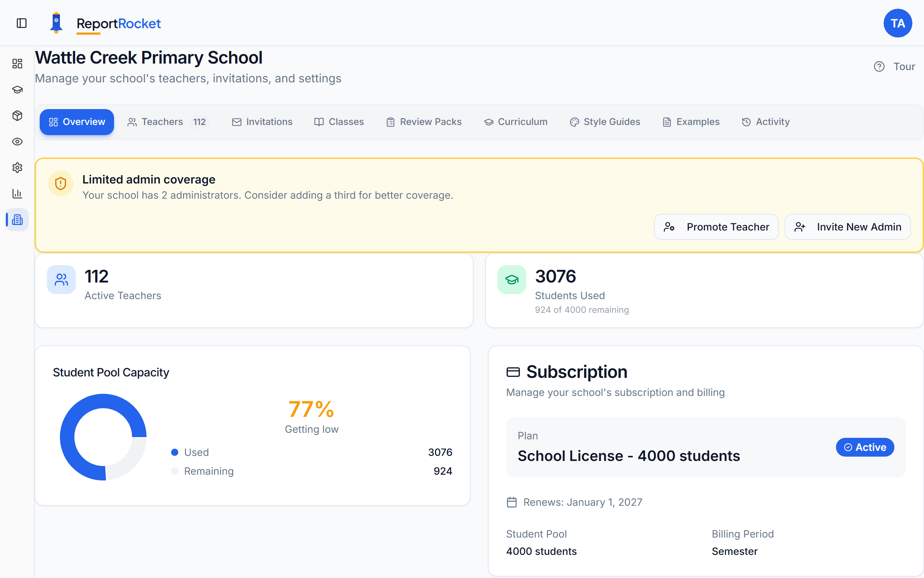Click the 3076 Students Used number
Image resolution: width=924 pixels, height=578 pixels.
(x=555, y=276)
